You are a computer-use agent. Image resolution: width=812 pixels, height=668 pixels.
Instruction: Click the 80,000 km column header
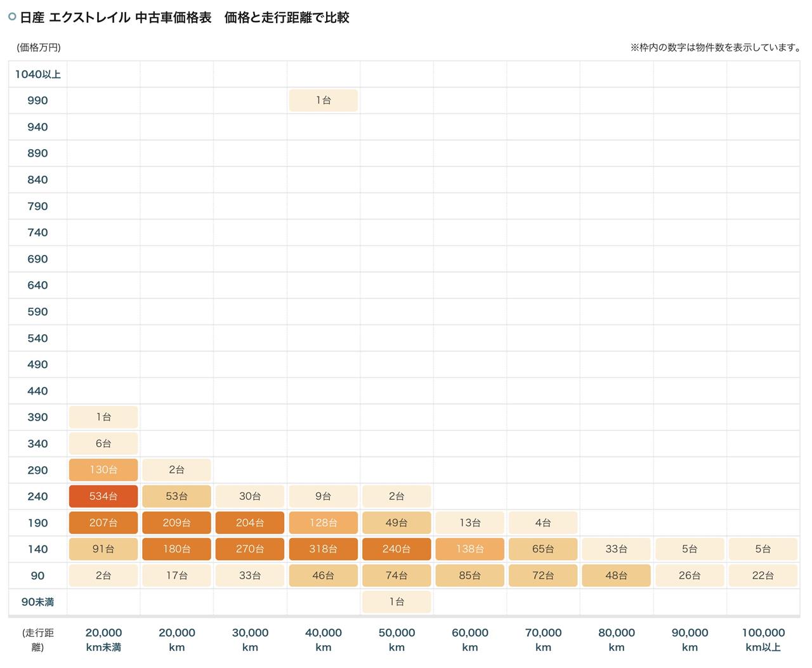coord(617,640)
